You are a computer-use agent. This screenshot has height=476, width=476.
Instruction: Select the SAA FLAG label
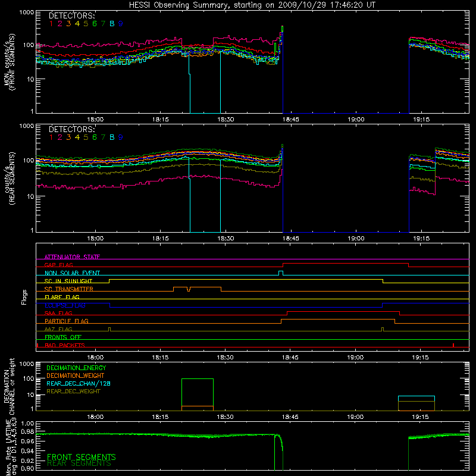pos(58,313)
